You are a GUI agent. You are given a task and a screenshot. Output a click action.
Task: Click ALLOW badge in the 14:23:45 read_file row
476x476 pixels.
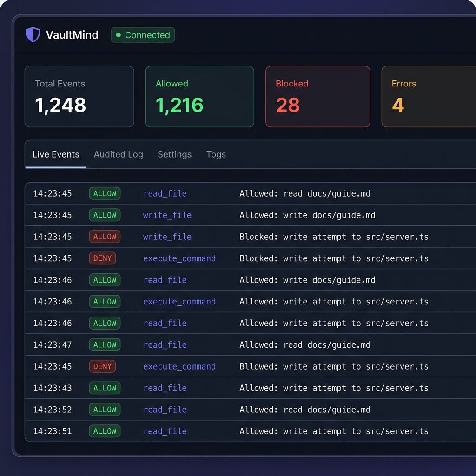click(x=105, y=194)
